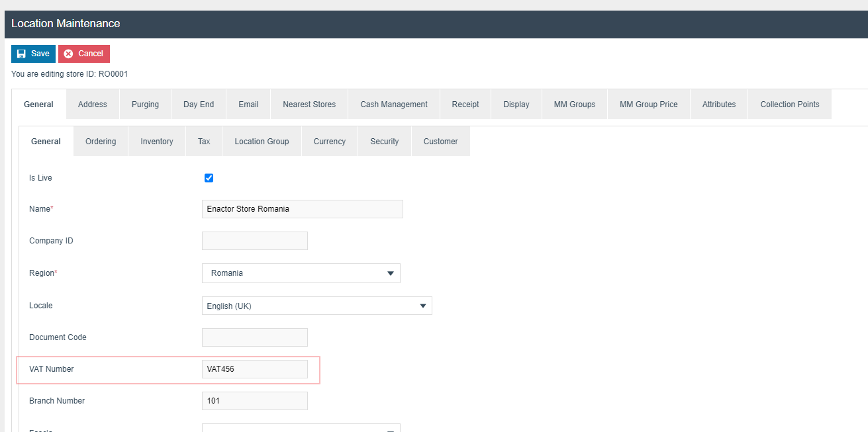This screenshot has height=432, width=868.
Task: Switch to the Currency sub-tab
Action: [330, 142]
